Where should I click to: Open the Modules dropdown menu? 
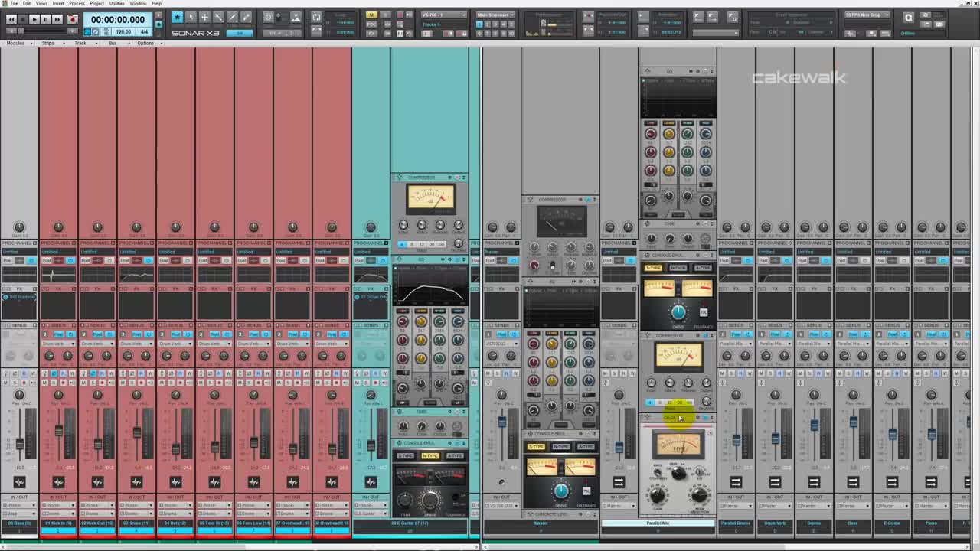point(18,43)
